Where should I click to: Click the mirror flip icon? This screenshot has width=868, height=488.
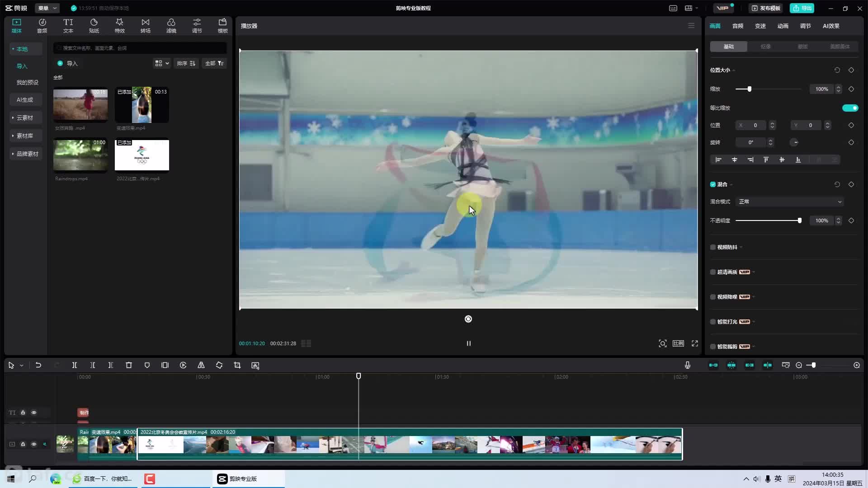point(201,365)
